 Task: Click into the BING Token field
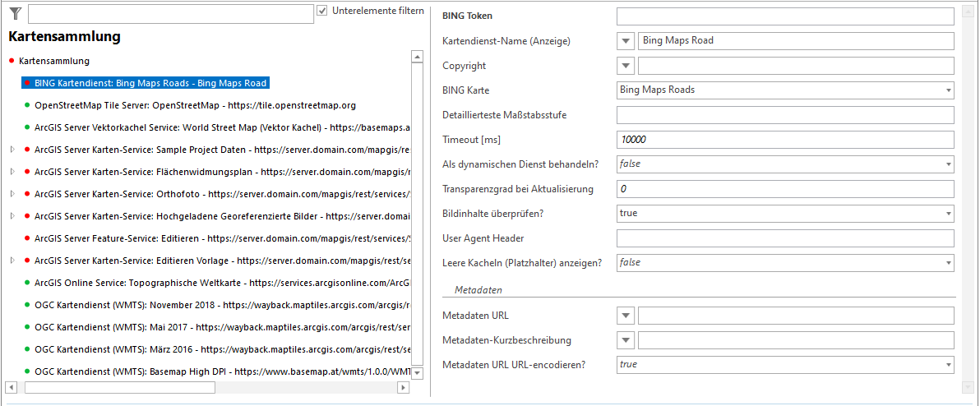tap(785, 16)
